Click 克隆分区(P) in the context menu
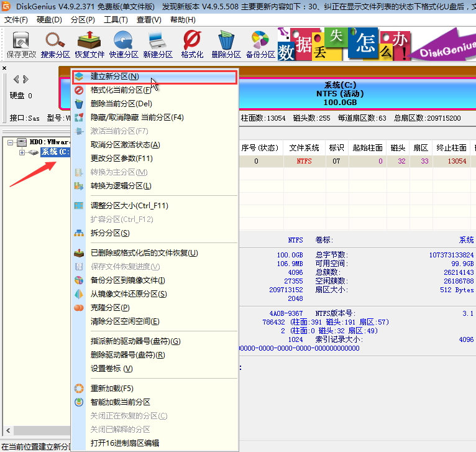Viewport: 476px width, 452px height. coord(110,308)
